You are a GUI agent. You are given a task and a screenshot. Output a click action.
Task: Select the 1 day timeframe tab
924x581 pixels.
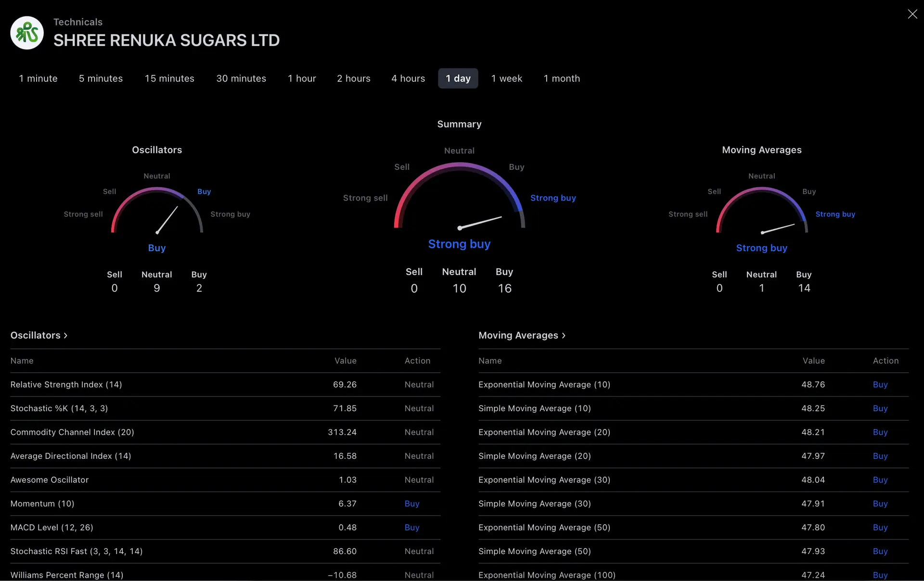click(x=458, y=78)
